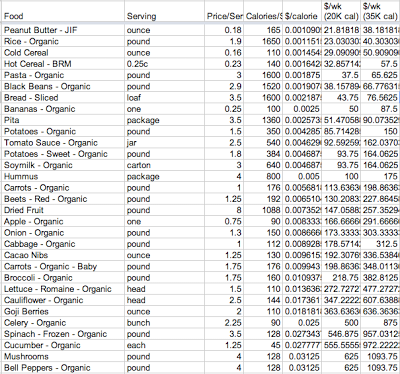The image size is (400, 374).
Task: Click the 'bunch' serving cell
Action: (164, 323)
